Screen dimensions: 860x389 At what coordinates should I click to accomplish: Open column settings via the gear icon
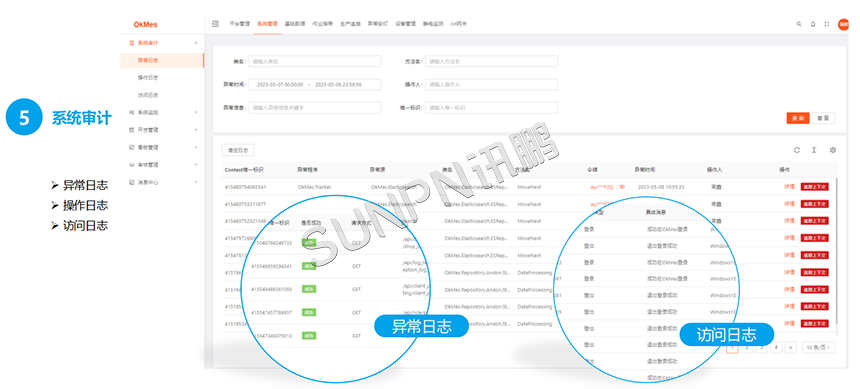[x=833, y=150]
